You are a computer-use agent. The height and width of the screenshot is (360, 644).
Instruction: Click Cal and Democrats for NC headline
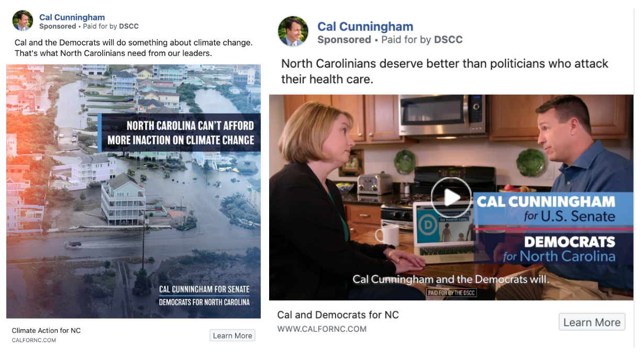tap(338, 314)
